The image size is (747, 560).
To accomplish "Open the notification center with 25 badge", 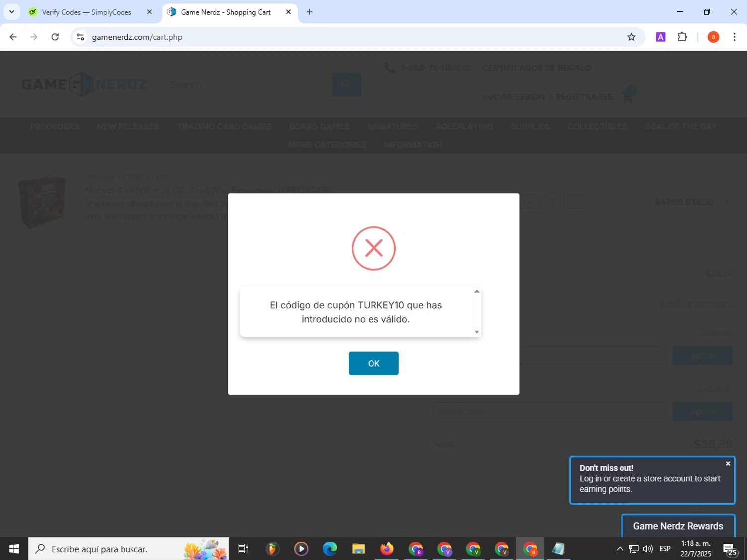I will pos(731,549).
